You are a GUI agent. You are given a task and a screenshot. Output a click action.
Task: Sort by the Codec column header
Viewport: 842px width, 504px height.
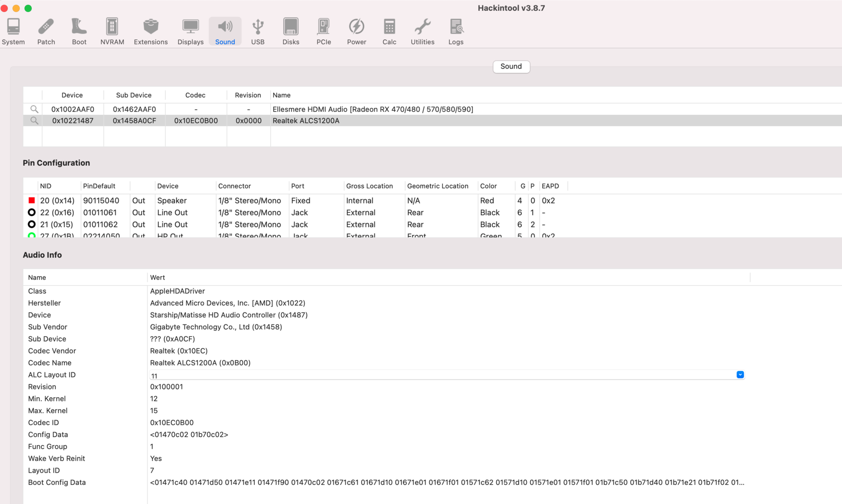195,95
